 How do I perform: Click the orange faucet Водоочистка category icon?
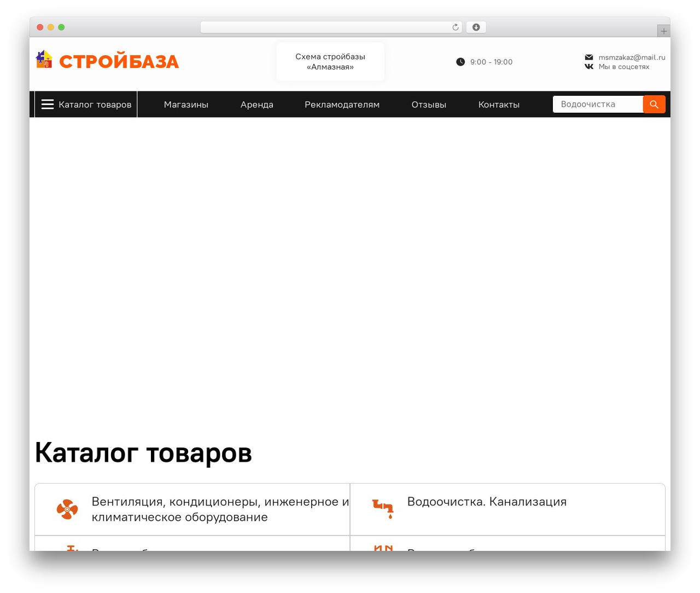click(x=383, y=509)
